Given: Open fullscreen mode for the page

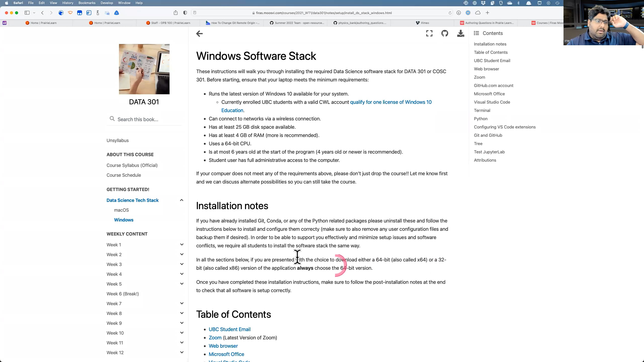Looking at the screenshot, I should tap(429, 33).
